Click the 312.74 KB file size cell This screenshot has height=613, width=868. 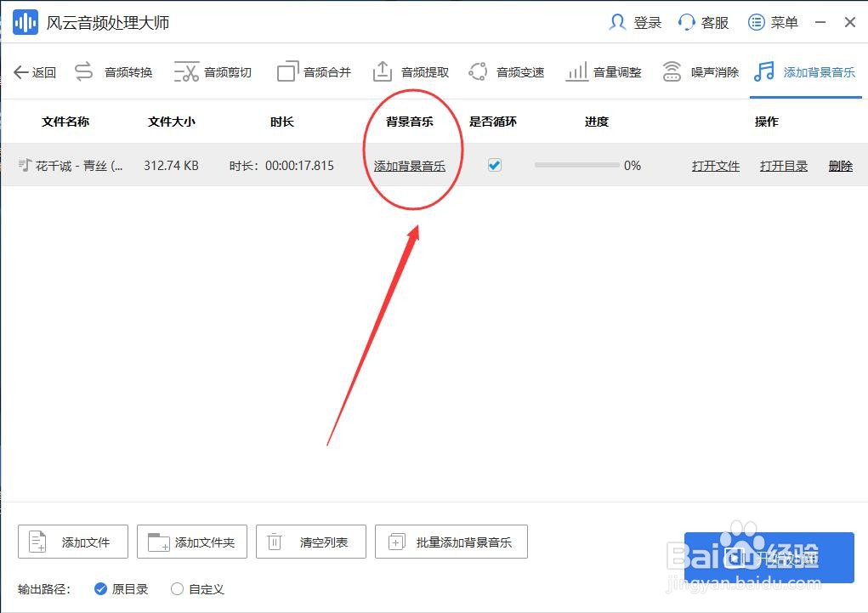tap(171, 166)
